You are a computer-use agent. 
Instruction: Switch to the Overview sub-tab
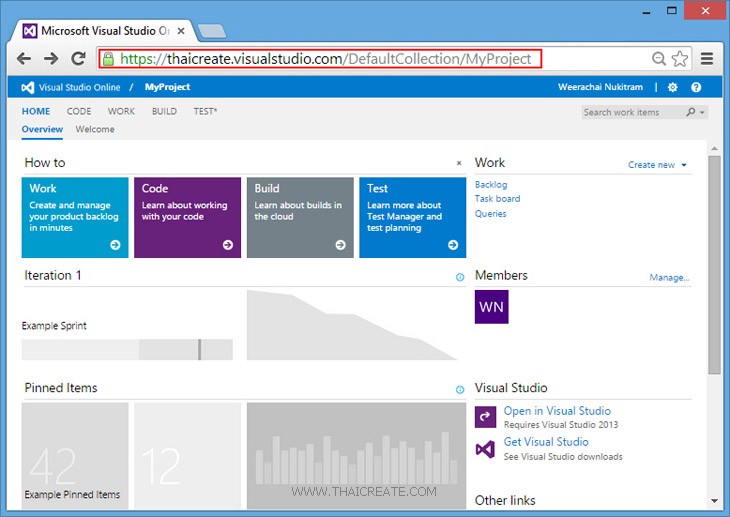(42, 129)
